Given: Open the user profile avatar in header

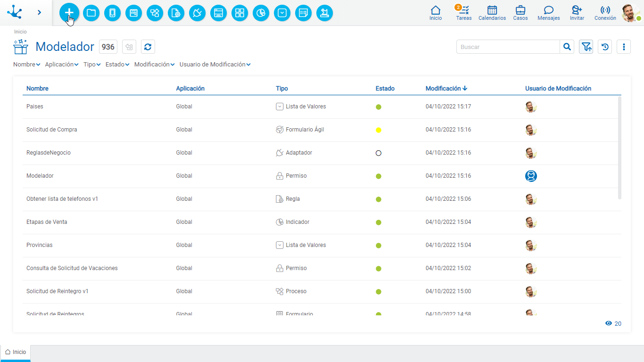Looking at the screenshot, I should coord(631,13).
